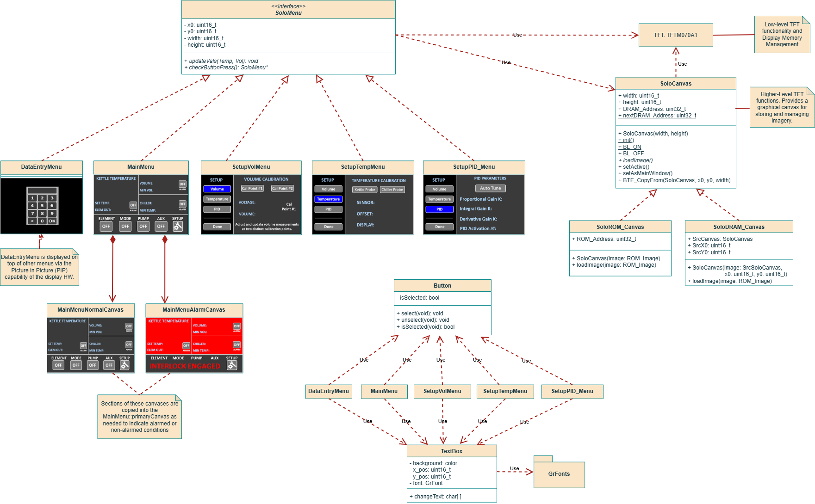Select the highlighted blue Volume entry in SetupVolMenu
815x504 pixels.
217,189
